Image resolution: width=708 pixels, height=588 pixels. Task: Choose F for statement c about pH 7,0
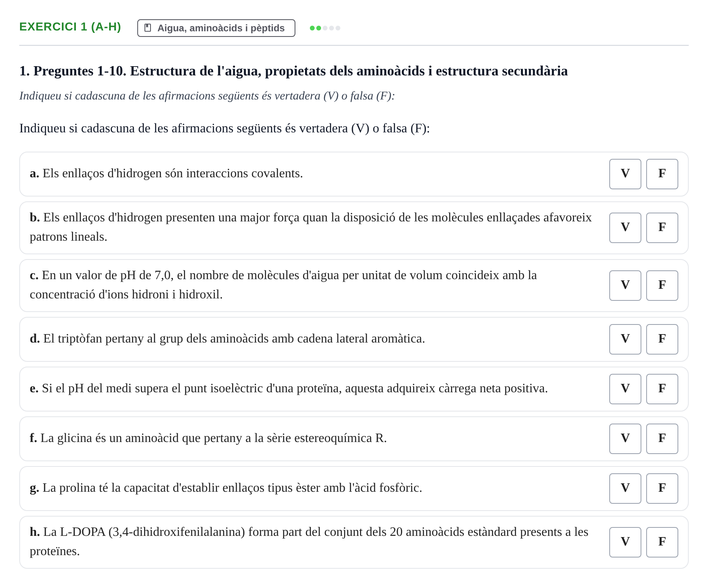(x=662, y=286)
